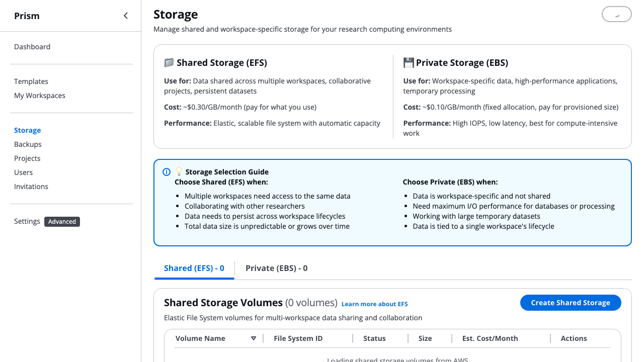The image size is (644, 362).
Task: Switch to the Shared (EFS) - 0 tab
Action: coord(194,268)
